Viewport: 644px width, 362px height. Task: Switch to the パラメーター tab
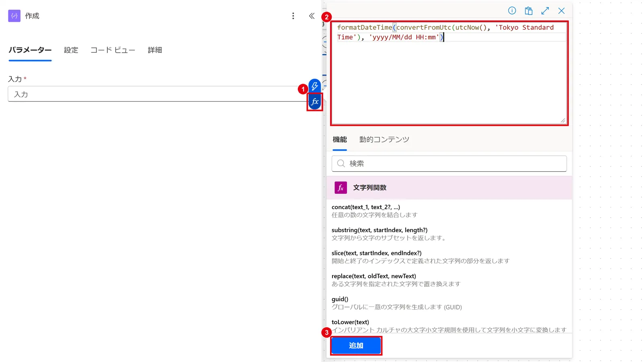click(x=30, y=50)
